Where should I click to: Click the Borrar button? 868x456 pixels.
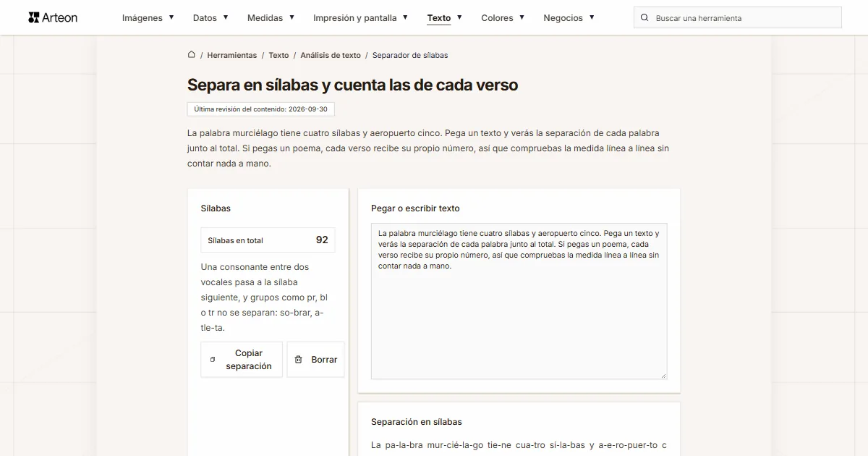pyautogui.click(x=316, y=360)
